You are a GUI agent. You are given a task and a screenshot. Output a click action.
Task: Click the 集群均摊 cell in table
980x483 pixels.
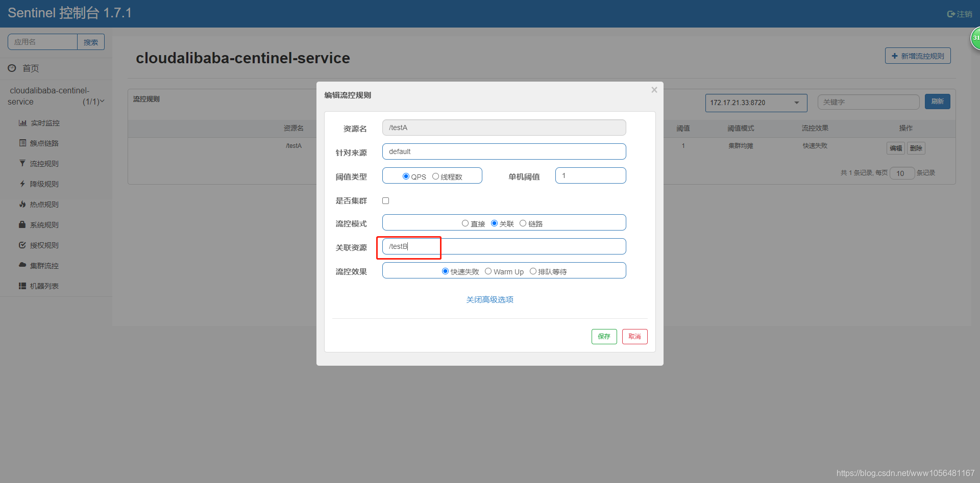(x=741, y=146)
